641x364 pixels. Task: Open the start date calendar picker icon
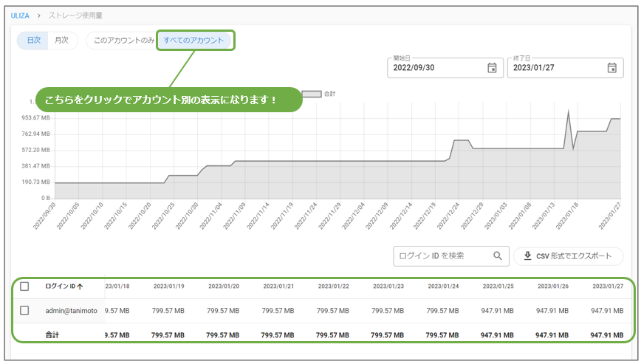click(x=492, y=68)
